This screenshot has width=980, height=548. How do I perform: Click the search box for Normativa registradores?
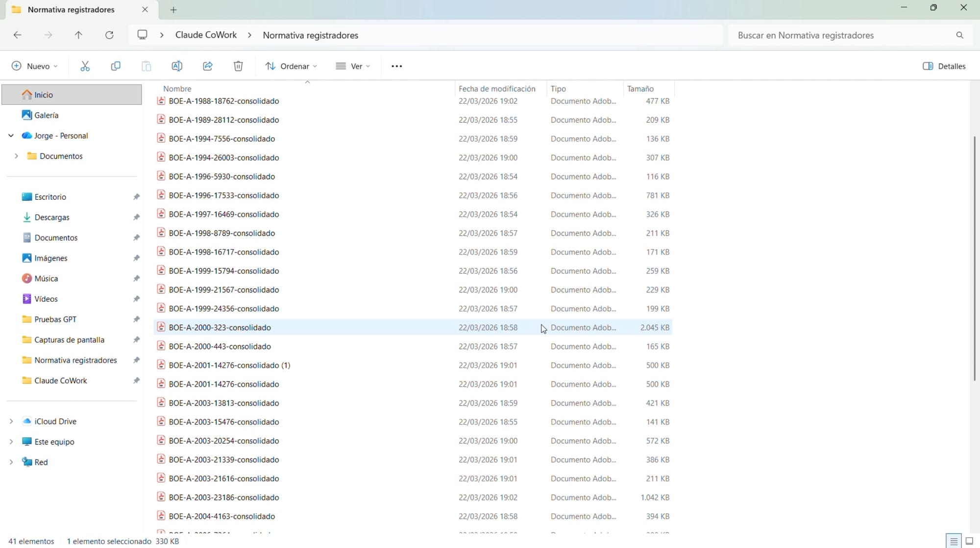[843, 35]
